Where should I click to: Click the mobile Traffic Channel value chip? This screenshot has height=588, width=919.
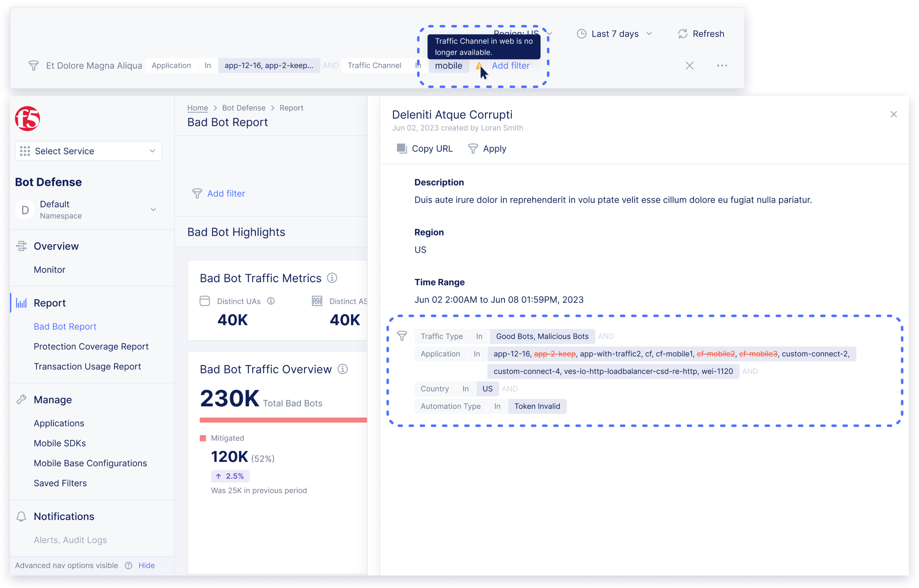tap(449, 66)
